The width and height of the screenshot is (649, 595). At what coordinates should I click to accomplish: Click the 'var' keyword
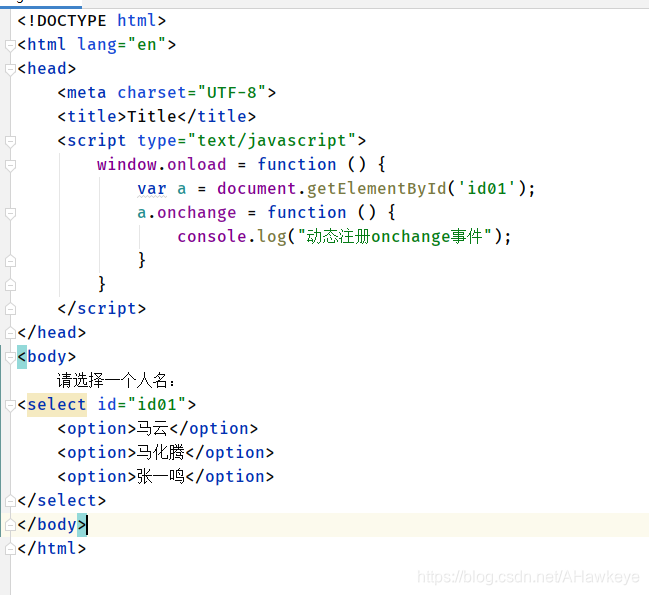click(x=152, y=189)
